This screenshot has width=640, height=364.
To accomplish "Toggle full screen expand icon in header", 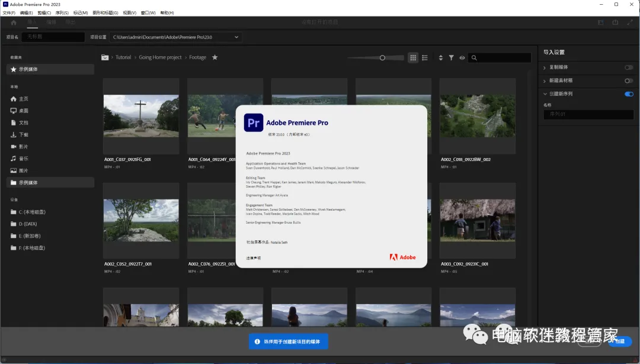I will pyautogui.click(x=630, y=22).
